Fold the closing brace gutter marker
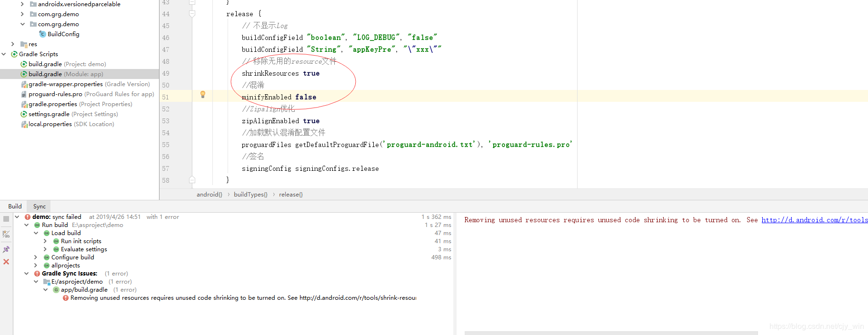868x335 pixels. click(192, 180)
